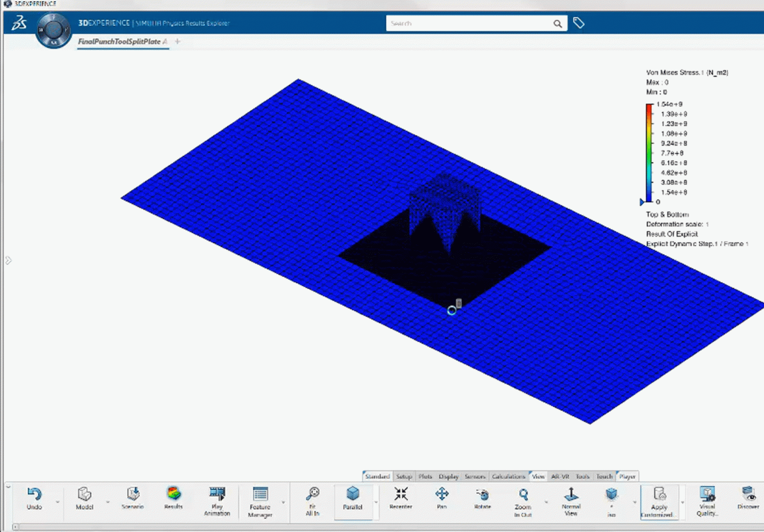
Task: Expand the left side panel chevron
Action: [x=8, y=260]
